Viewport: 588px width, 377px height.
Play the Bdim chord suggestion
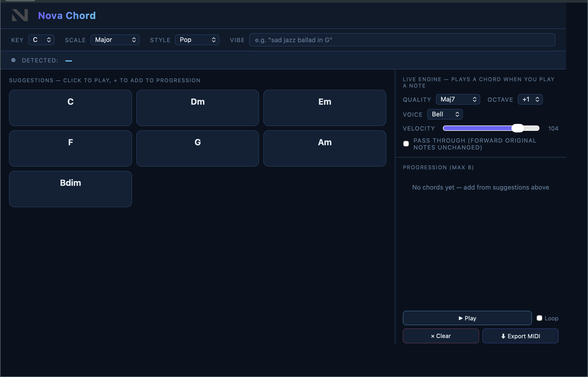(x=70, y=189)
